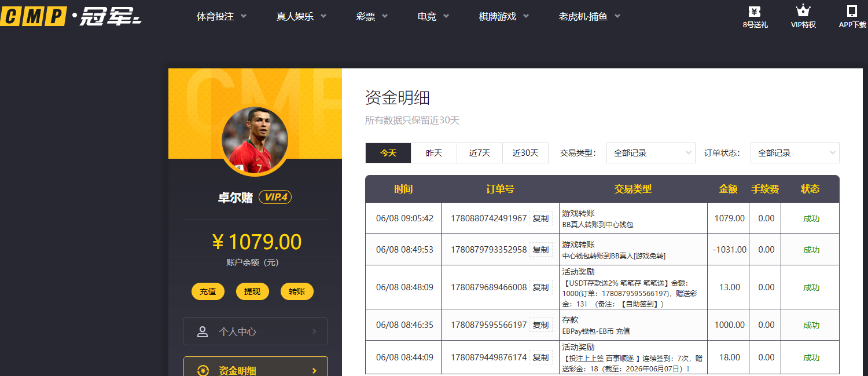Copy order number 1780879595566197
The image size is (868, 376).
[x=540, y=325]
